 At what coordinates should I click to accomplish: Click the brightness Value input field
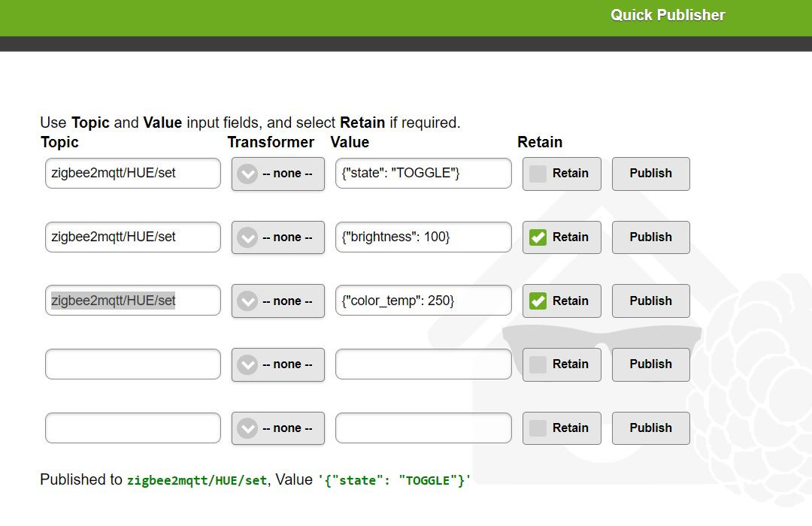coord(423,237)
